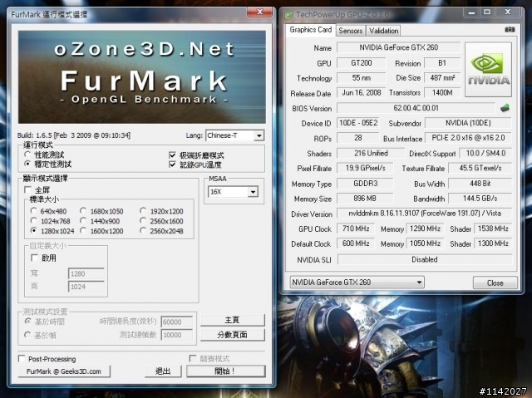
Task: Click the Release Date value Jun 16, 2008
Action: click(362, 93)
